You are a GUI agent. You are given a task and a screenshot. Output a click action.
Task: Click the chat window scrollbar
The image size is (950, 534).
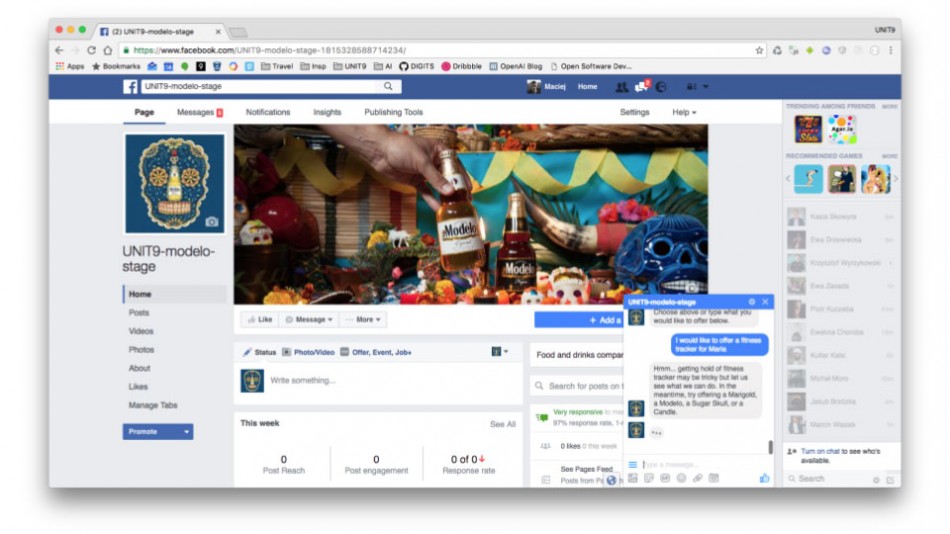click(x=771, y=447)
